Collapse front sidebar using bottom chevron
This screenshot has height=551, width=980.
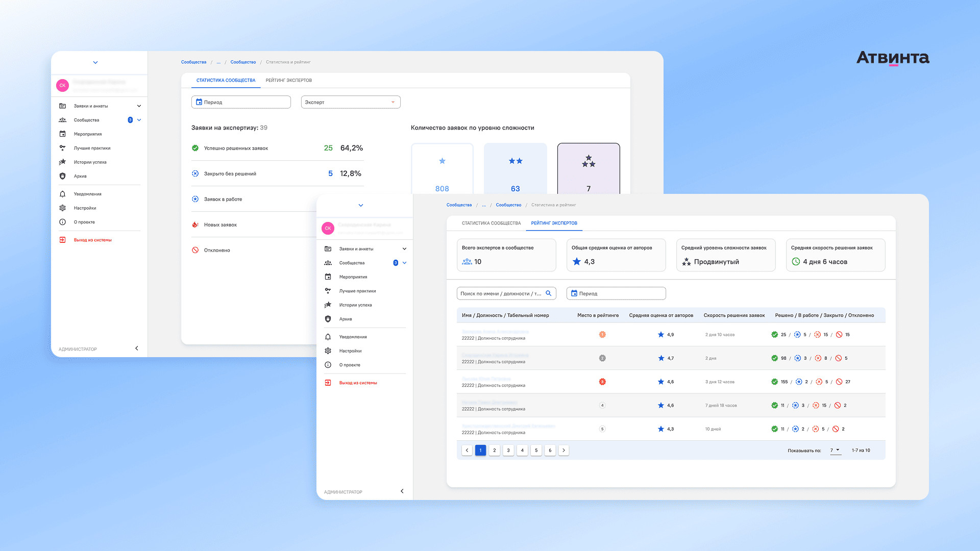(402, 491)
